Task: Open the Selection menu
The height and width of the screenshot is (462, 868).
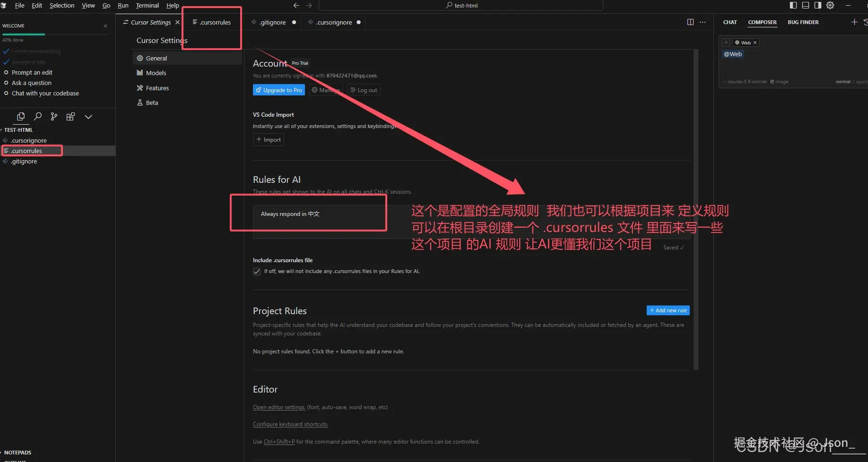Action: click(x=62, y=5)
